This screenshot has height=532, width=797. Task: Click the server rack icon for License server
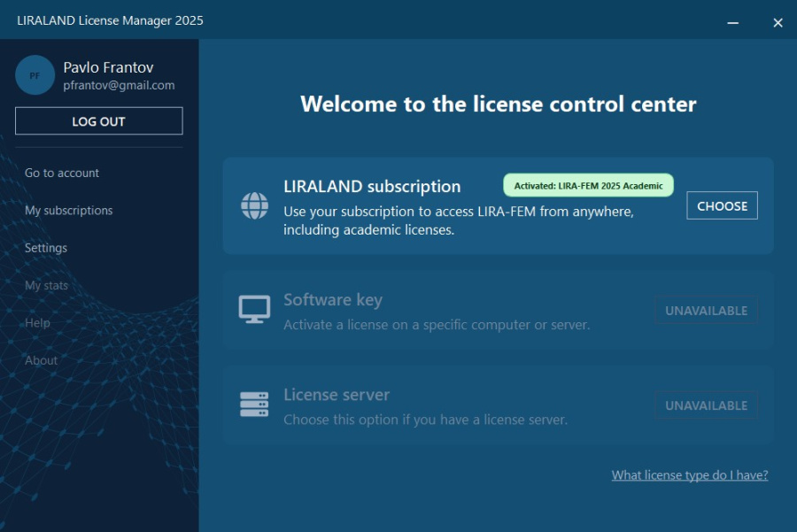[x=255, y=405]
